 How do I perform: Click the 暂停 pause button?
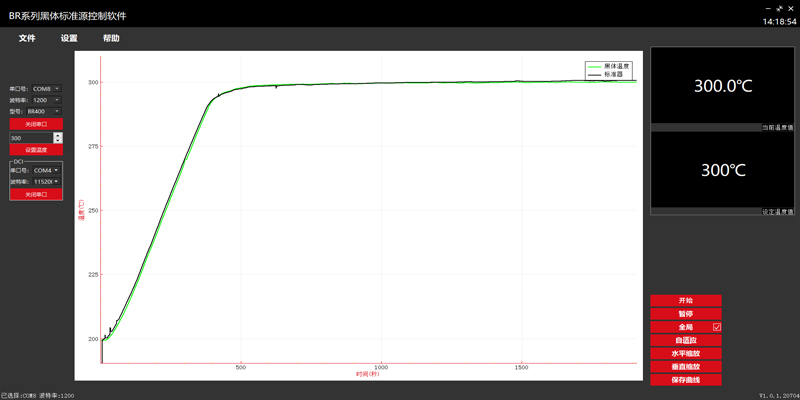685,314
